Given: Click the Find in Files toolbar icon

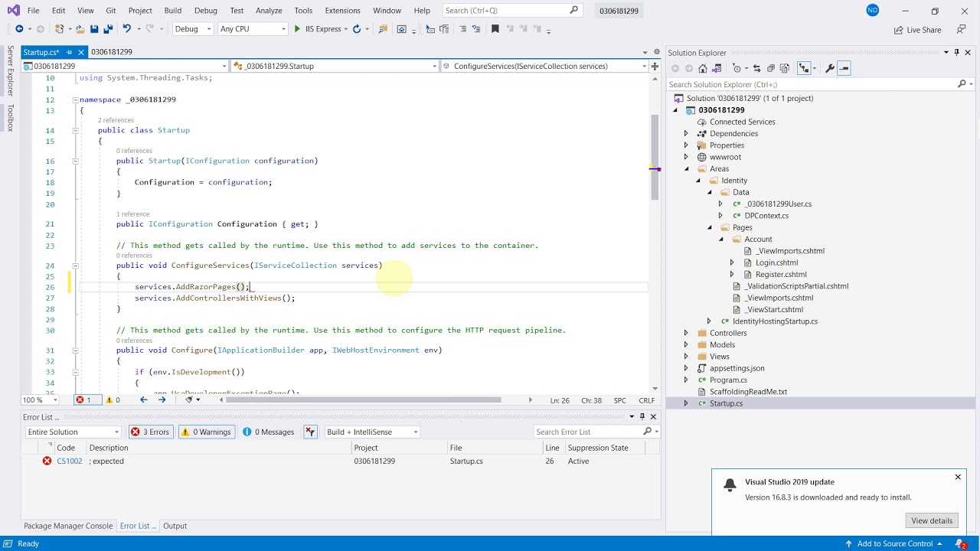Looking at the screenshot, I should click(x=383, y=29).
